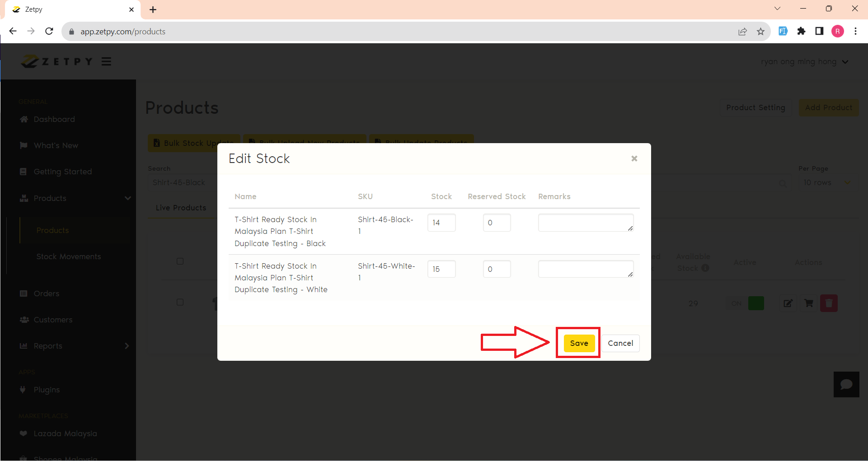Open the tab search dropdown arrow
Image resolution: width=868 pixels, height=461 pixels.
[777, 9]
